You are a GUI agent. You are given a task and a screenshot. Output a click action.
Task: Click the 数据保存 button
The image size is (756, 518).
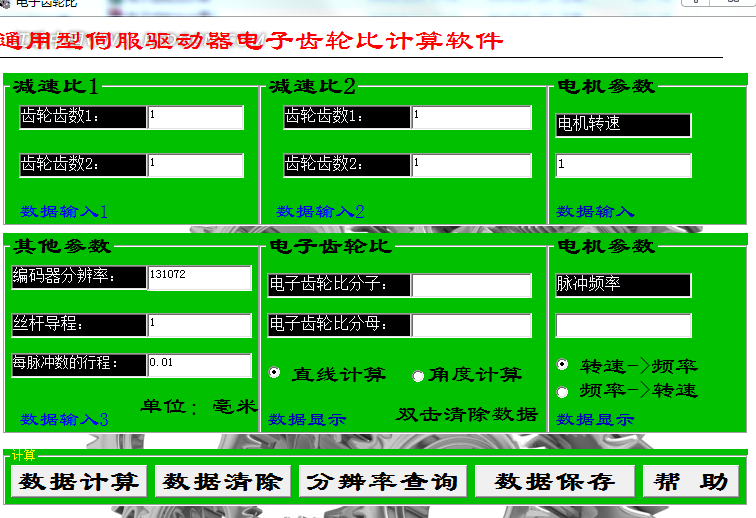click(554, 481)
